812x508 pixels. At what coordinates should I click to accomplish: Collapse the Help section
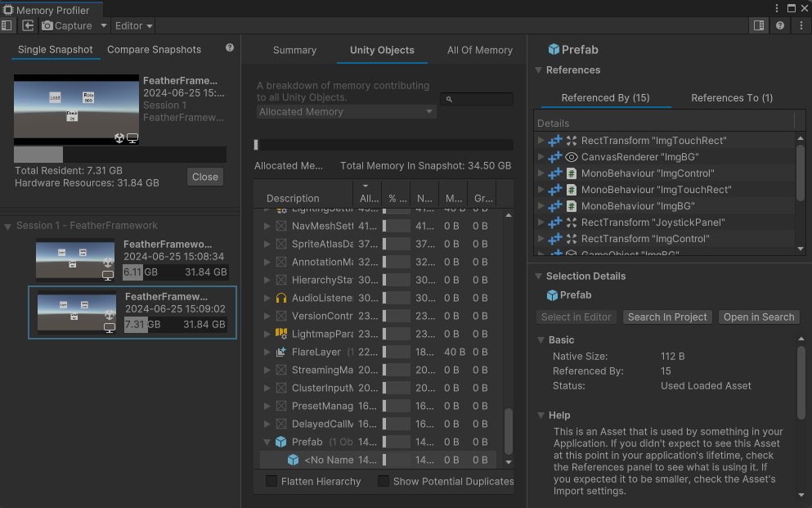(x=541, y=415)
